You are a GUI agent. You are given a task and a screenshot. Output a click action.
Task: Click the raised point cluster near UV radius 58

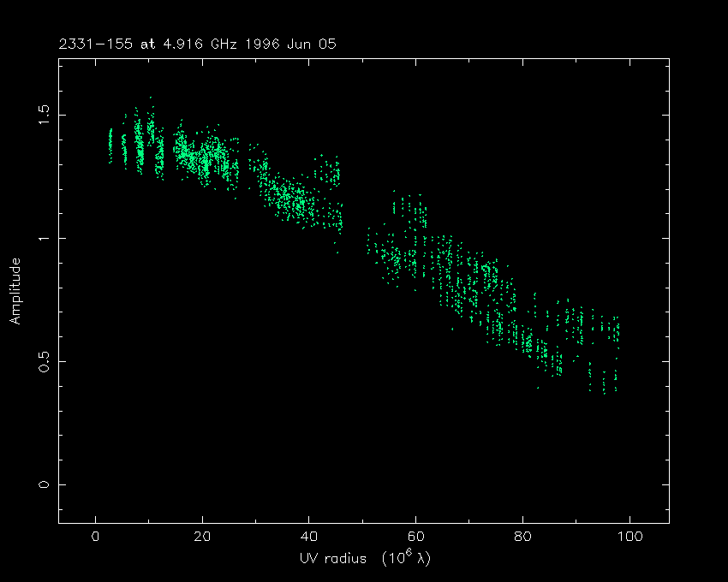point(408,207)
